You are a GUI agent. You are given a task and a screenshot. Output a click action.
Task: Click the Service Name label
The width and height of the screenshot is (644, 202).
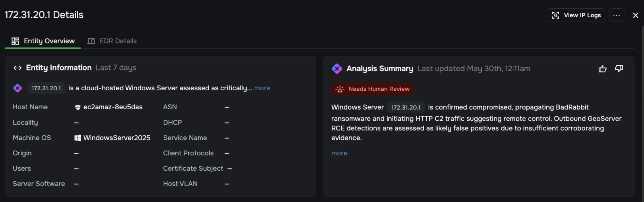[185, 138]
